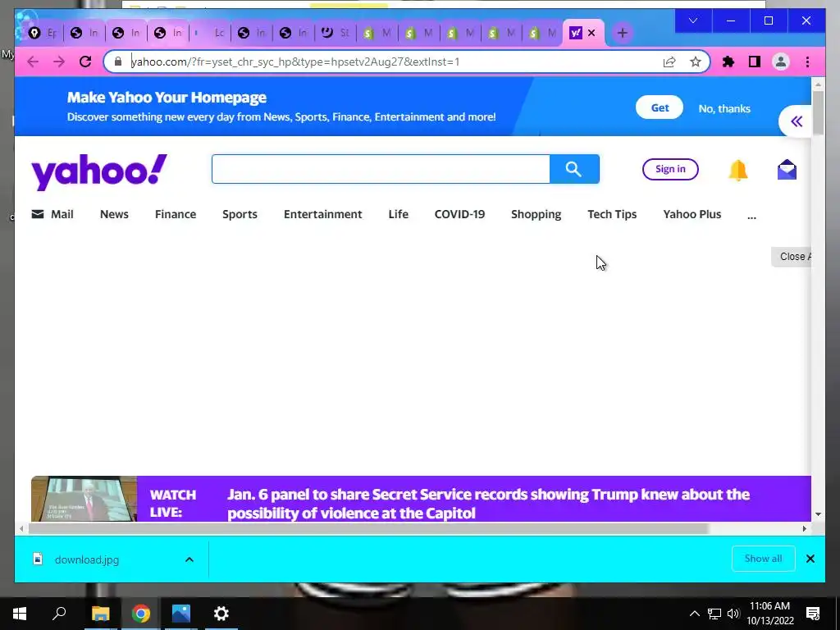Dismiss banner with No, thanks
840x630 pixels.
[724, 108]
